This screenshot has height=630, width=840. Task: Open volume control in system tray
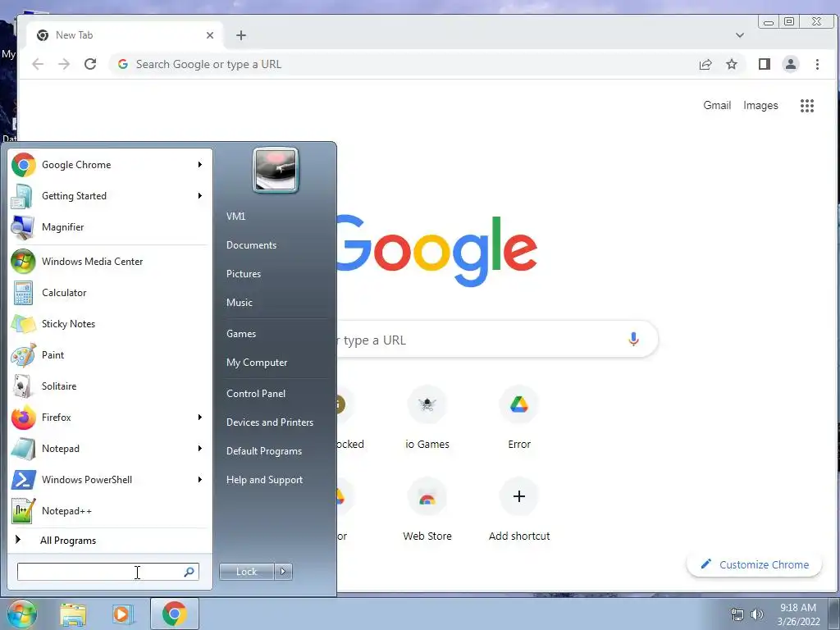tap(757, 614)
